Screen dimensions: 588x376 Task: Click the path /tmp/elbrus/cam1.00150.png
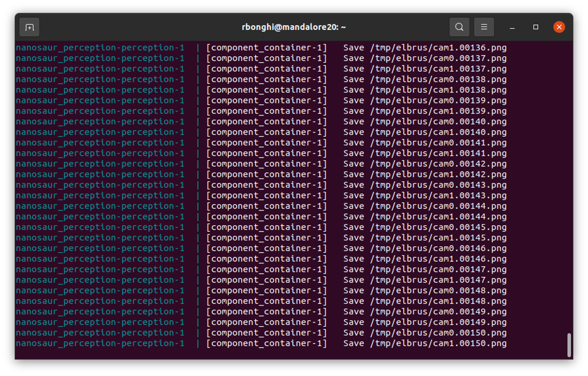click(x=438, y=343)
